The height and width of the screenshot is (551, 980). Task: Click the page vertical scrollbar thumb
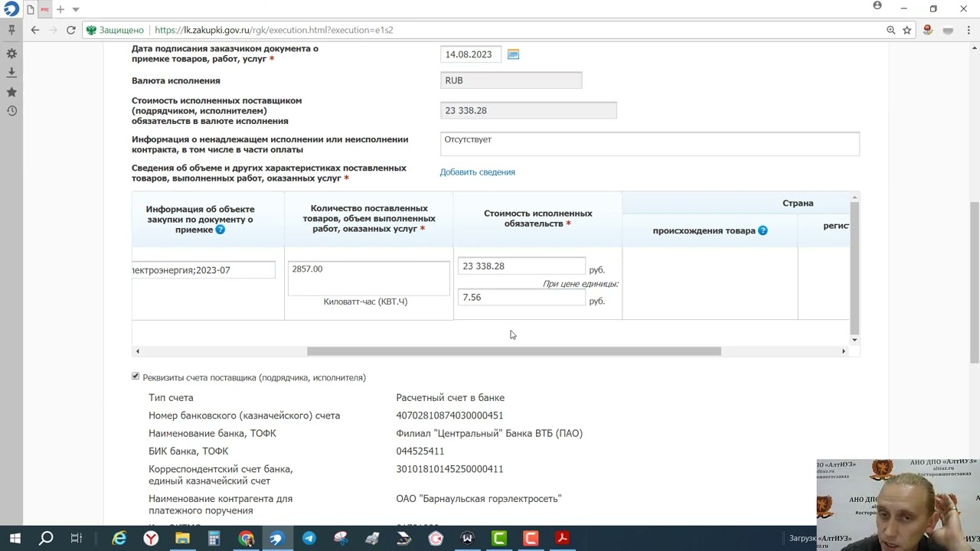[974, 282]
